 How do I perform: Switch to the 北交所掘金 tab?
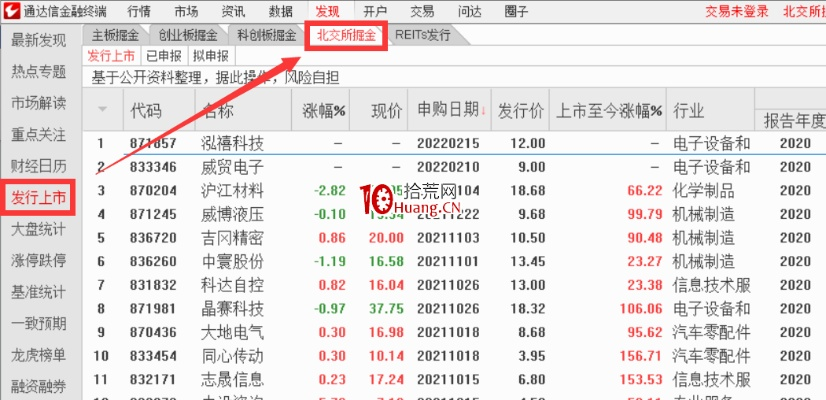pyautogui.click(x=346, y=35)
